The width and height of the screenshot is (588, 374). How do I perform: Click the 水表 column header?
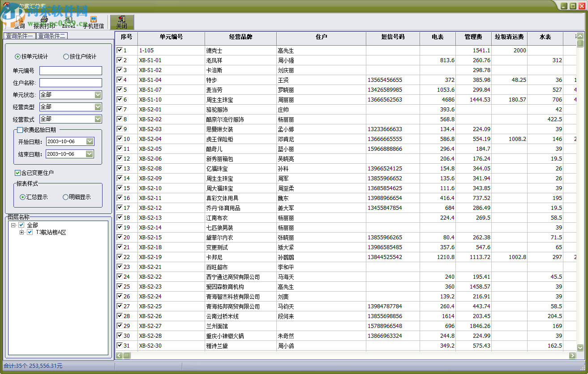[545, 38]
